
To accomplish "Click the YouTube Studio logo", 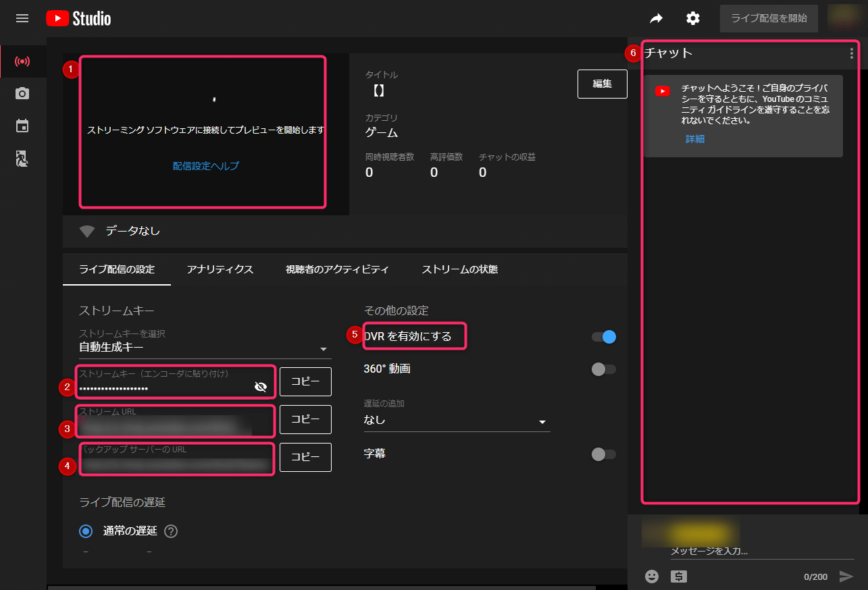I will [x=78, y=18].
